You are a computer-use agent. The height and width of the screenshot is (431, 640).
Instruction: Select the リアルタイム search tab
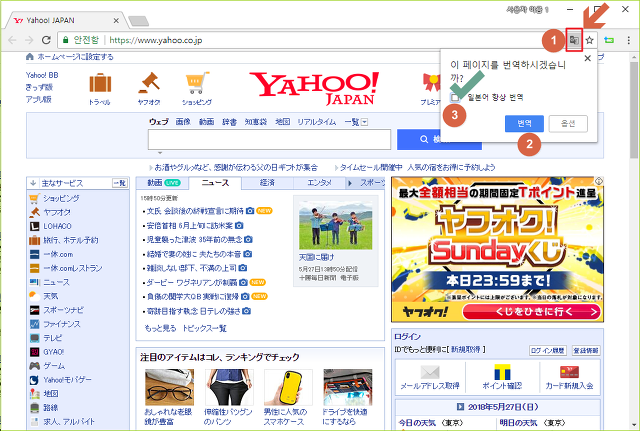tap(317, 122)
